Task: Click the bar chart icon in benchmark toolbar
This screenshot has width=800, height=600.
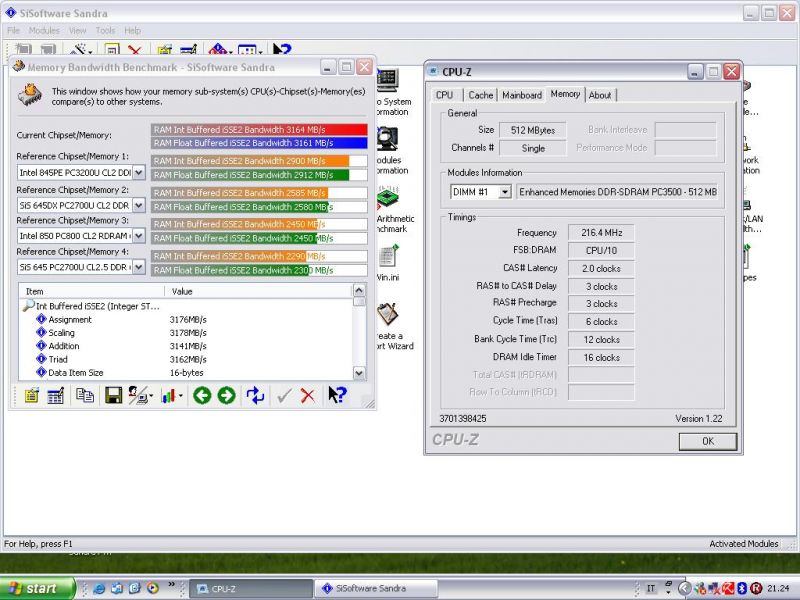Action: tap(168, 395)
